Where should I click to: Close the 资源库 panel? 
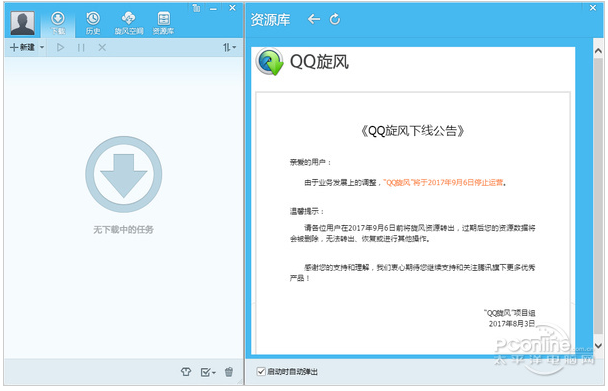(593, 8)
